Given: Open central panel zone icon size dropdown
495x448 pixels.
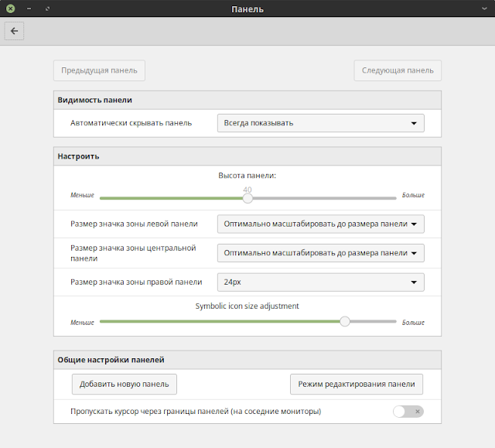Looking at the screenshot, I should 321,253.
